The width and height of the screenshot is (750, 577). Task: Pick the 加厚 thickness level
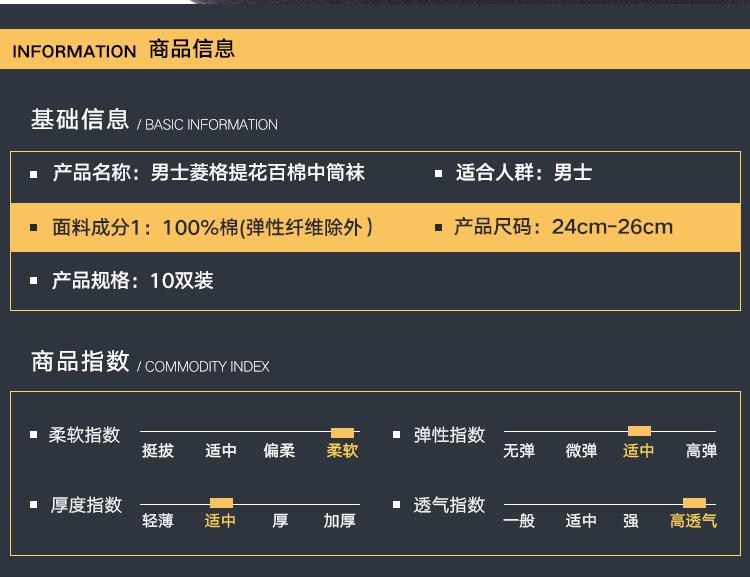[x=339, y=521]
